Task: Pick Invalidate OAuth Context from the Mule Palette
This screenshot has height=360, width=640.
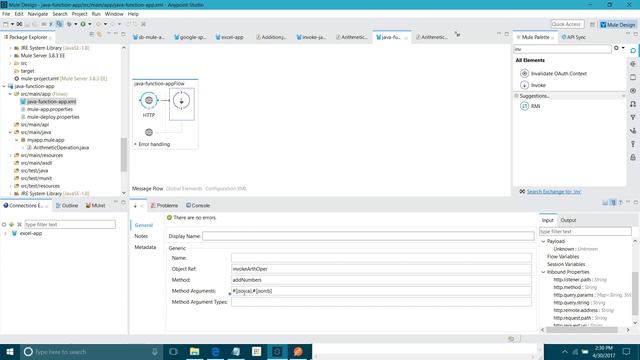Action: coord(554,73)
